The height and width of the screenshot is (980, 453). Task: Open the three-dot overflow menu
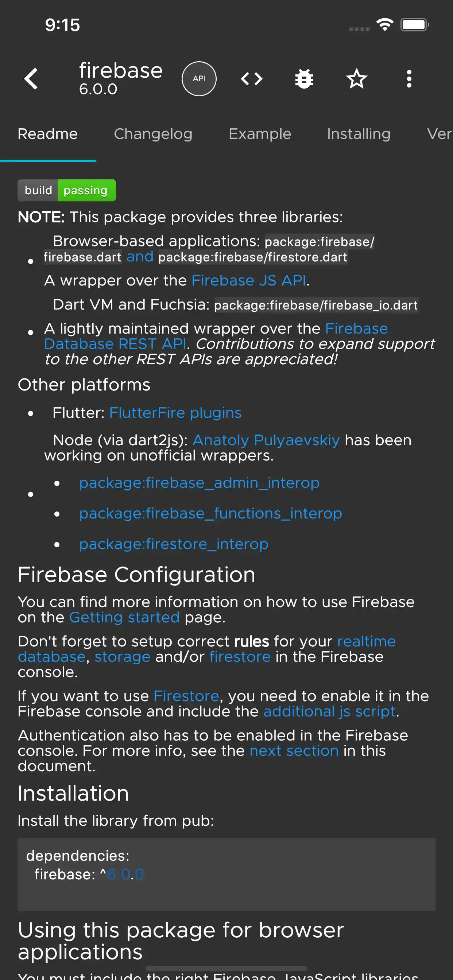pos(409,78)
